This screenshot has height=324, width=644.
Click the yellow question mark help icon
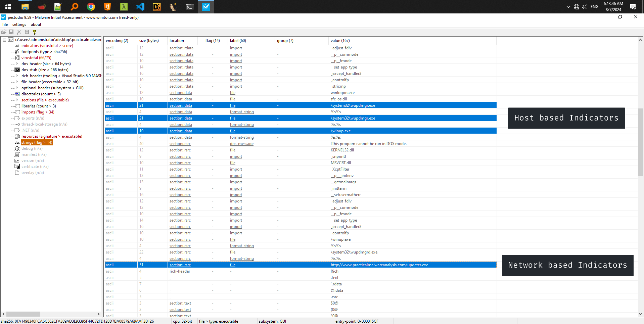coord(34,32)
